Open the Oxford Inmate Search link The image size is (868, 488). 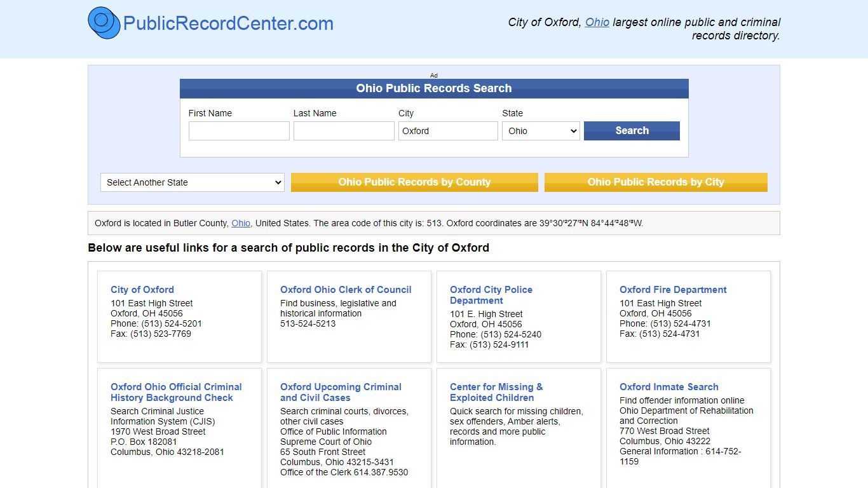669,387
